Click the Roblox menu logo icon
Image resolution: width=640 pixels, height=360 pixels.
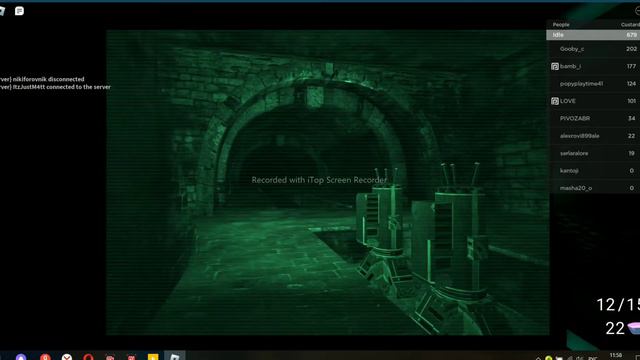2,11
